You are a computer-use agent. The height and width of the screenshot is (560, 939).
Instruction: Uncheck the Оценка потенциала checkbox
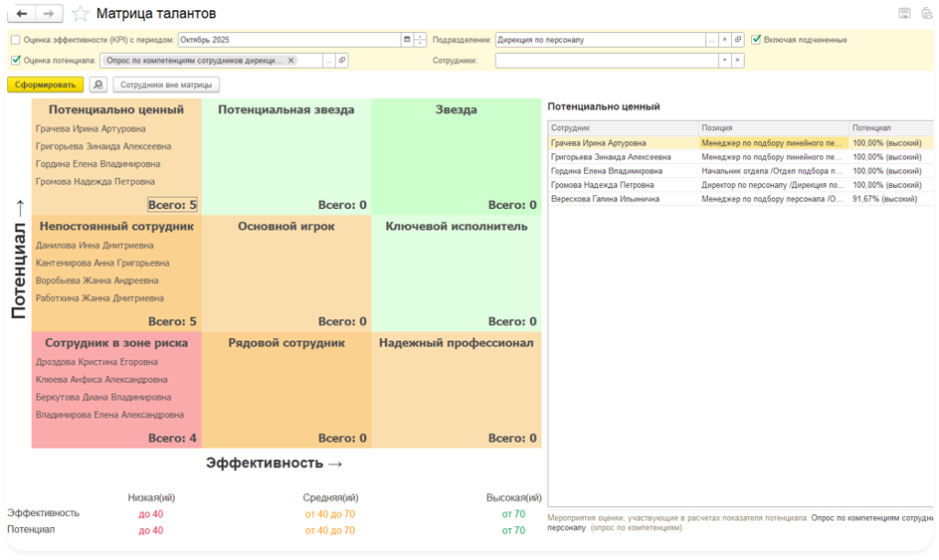(x=16, y=60)
